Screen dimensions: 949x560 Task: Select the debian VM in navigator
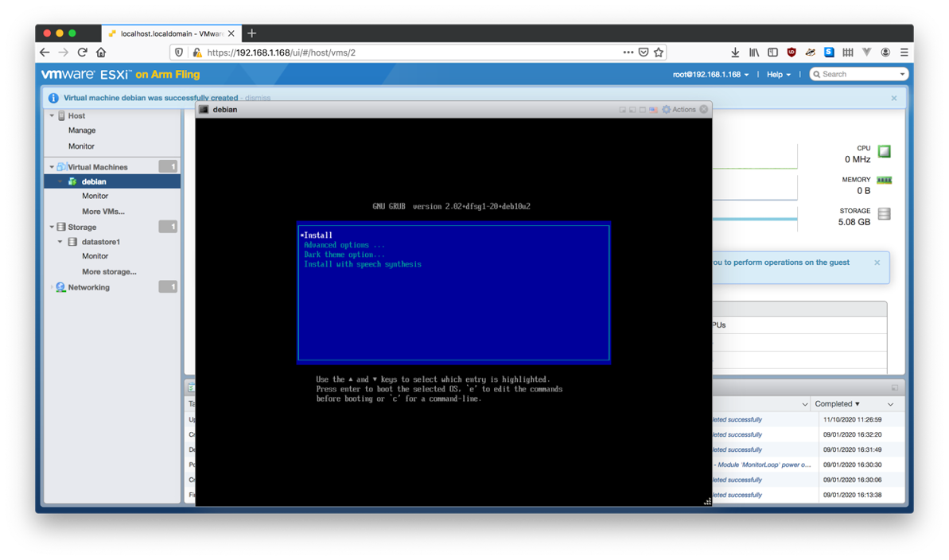(113, 181)
